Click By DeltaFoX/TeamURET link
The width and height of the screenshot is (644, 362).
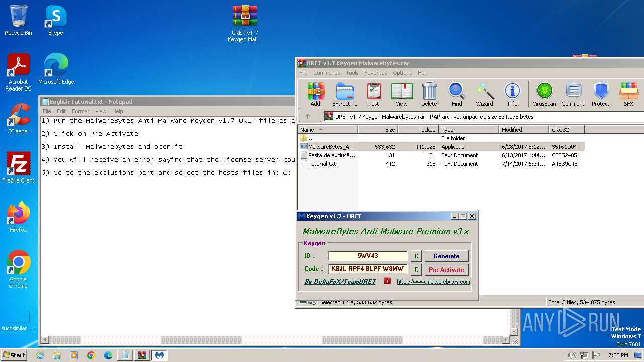point(340,282)
